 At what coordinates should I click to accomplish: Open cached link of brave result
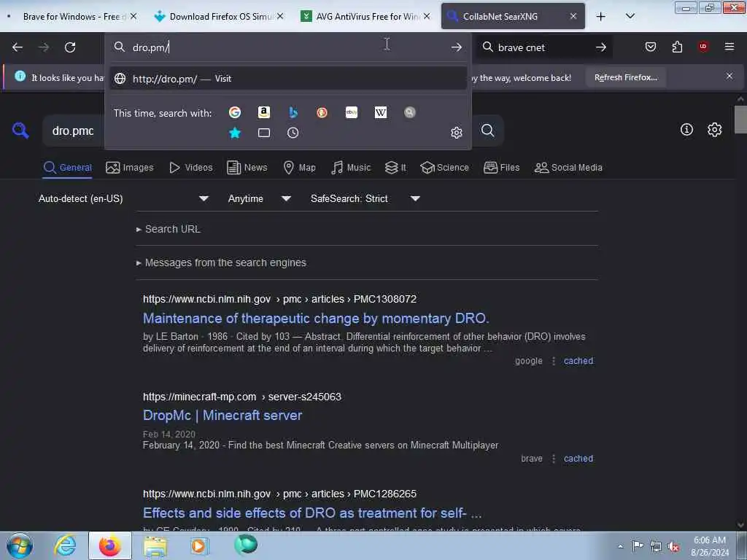(x=578, y=459)
